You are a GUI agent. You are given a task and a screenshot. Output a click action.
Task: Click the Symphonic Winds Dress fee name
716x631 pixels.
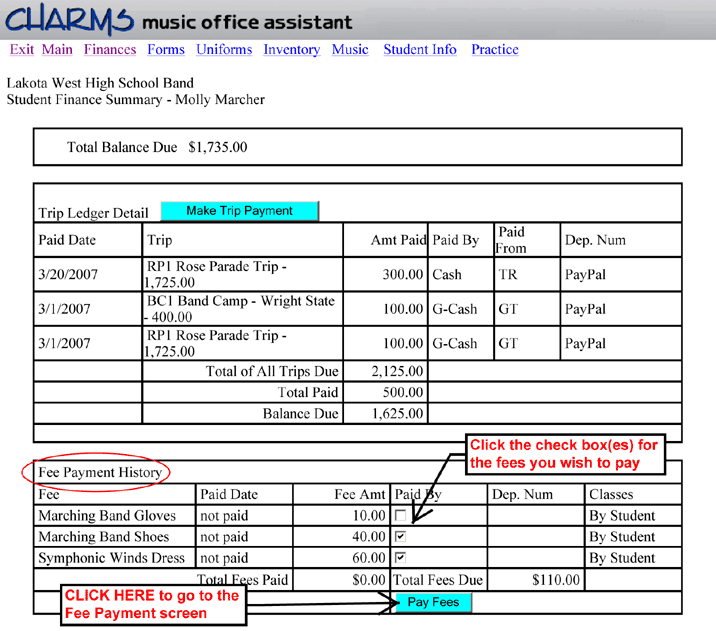111,557
